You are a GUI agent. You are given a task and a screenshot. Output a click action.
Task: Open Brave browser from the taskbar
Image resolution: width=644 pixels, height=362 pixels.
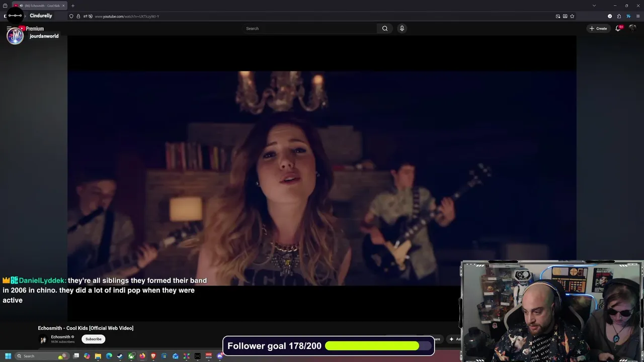point(153,356)
